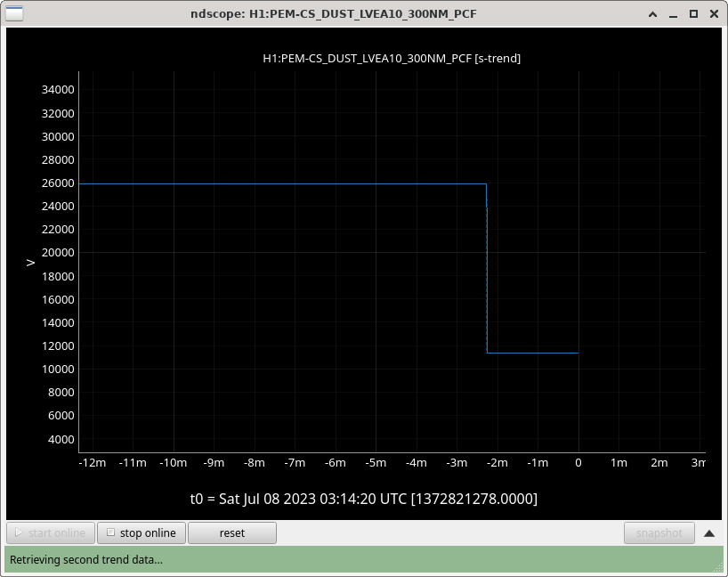Image resolution: width=728 pixels, height=577 pixels.
Task: Shade the window with the up-arrow icon
Action: point(654,13)
